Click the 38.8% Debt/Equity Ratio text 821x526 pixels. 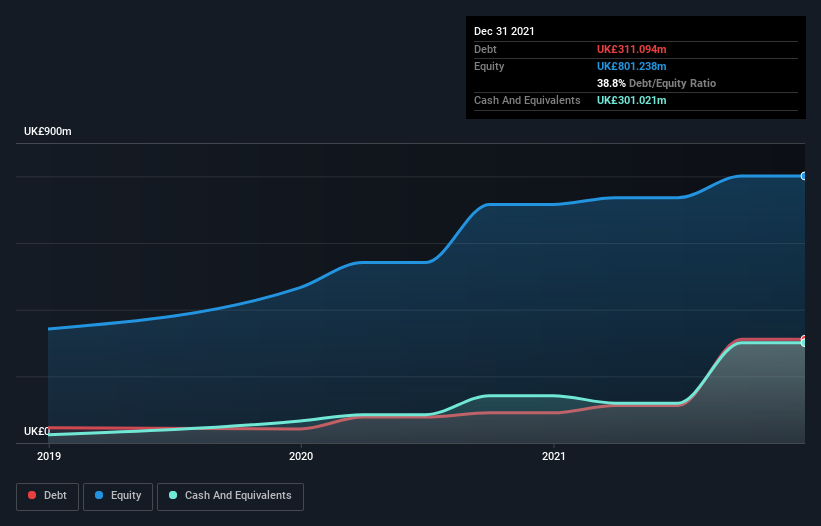point(656,83)
